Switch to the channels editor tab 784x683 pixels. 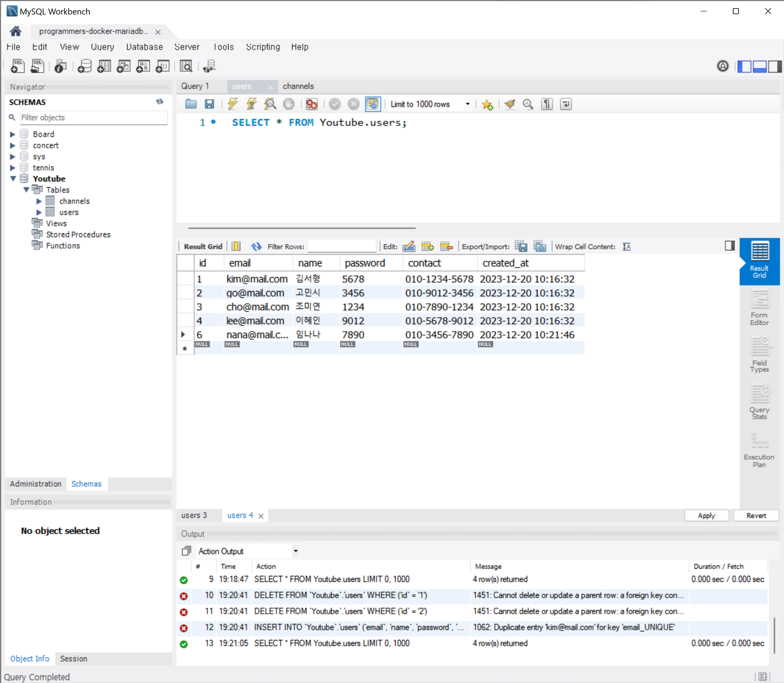[298, 86]
